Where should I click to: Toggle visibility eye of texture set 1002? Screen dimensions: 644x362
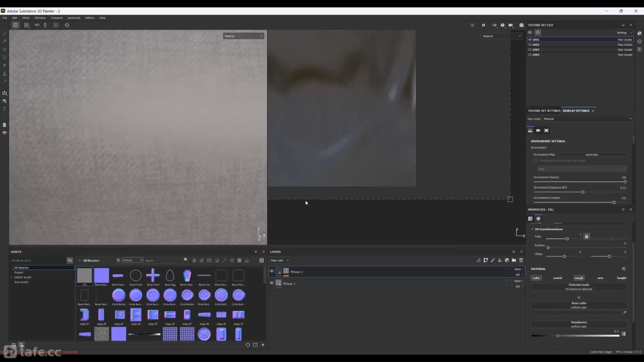(530, 45)
